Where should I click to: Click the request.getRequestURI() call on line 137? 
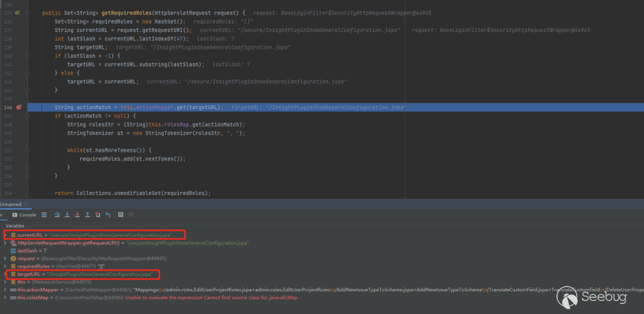click(x=154, y=30)
